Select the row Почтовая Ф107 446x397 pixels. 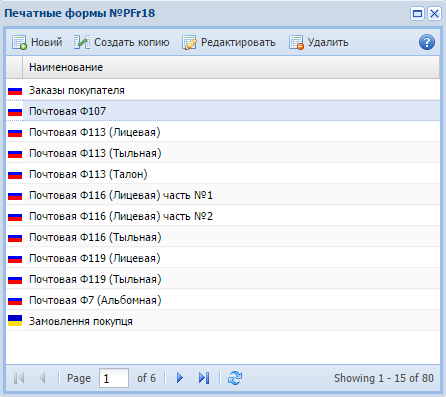click(x=223, y=111)
